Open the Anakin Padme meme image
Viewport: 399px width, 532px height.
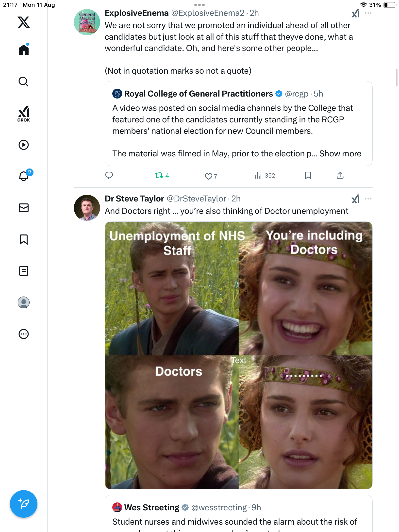coord(238,355)
